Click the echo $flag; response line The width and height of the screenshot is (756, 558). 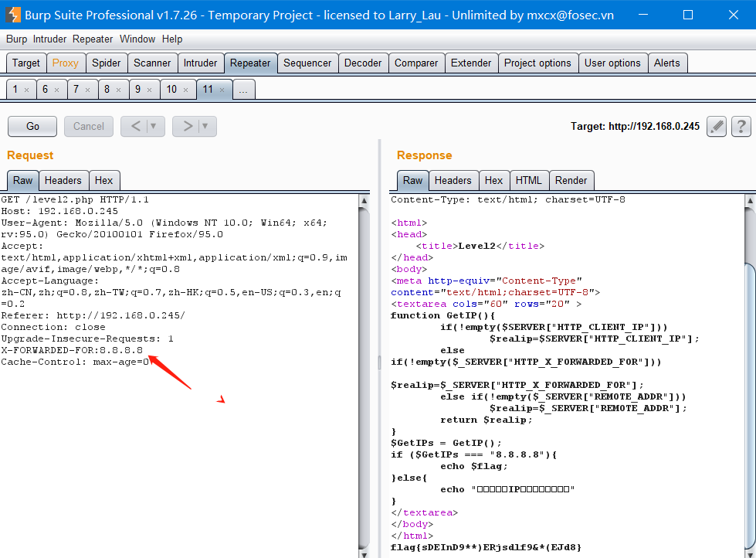point(474,466)
